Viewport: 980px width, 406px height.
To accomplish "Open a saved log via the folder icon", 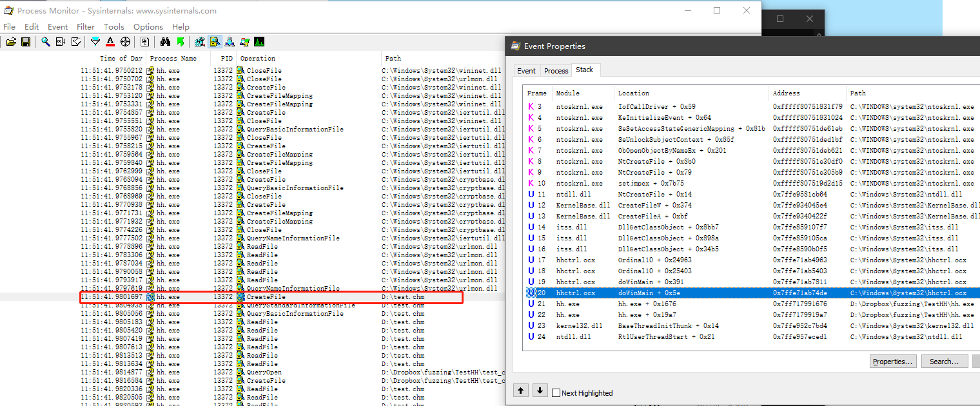I will (11, 42).
